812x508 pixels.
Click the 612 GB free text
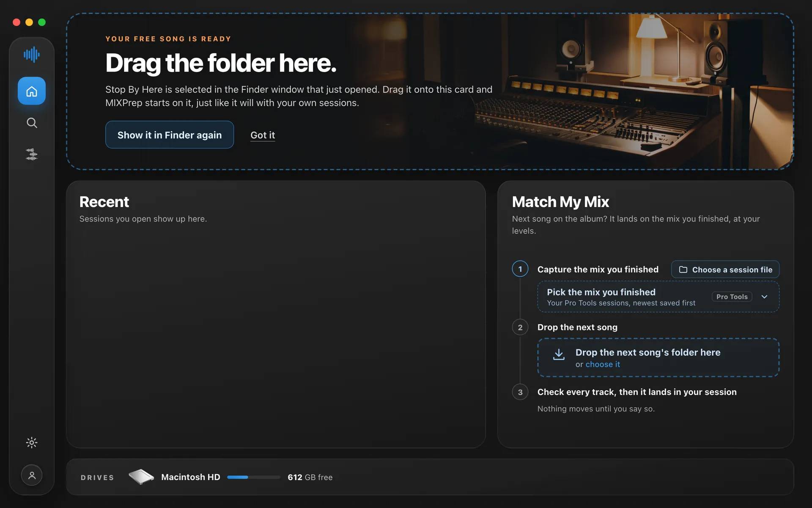pyautogui.click(x=310, y=477)
